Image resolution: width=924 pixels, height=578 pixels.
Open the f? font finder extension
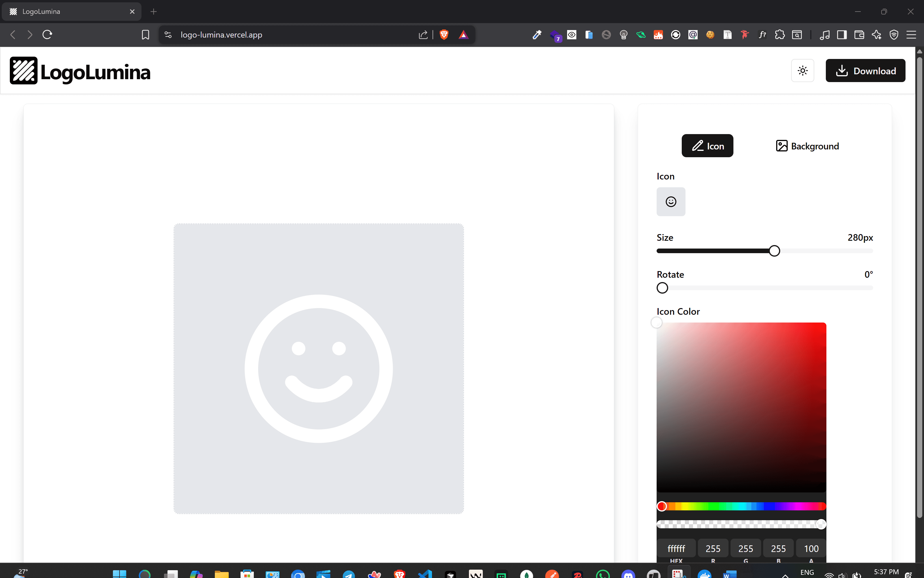click(x=762, y=35)
